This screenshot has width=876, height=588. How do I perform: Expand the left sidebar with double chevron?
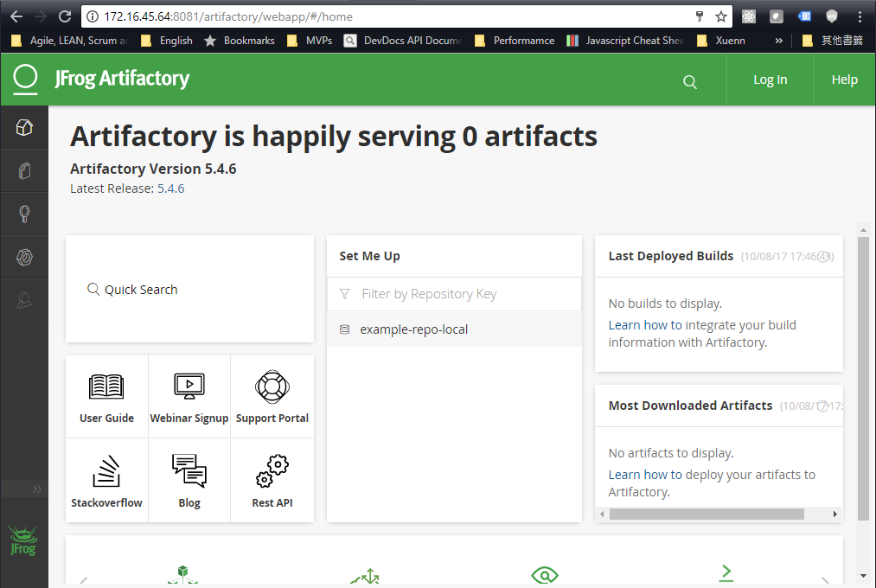(x=37, y=489)
